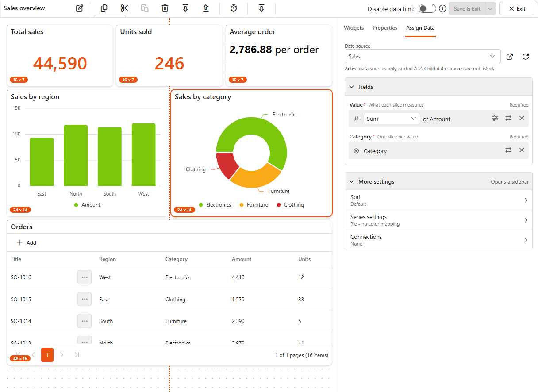Open data source in new window icon
The image size is (538, 392).
[x=510, y=57]
